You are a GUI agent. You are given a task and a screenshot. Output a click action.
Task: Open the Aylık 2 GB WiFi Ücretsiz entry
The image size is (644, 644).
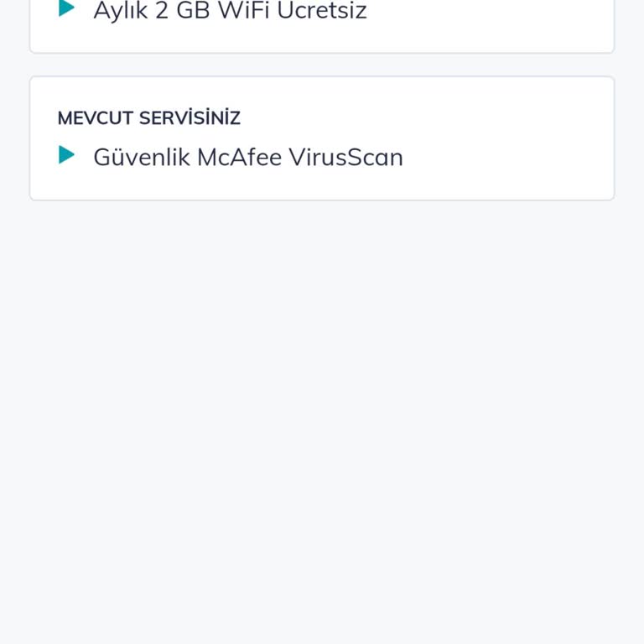(230, 11)
